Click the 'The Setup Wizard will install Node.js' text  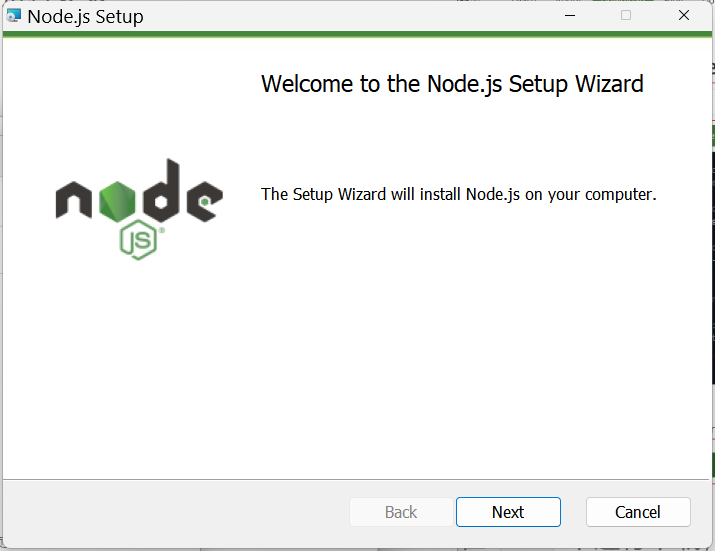click(x=458, y=194)
